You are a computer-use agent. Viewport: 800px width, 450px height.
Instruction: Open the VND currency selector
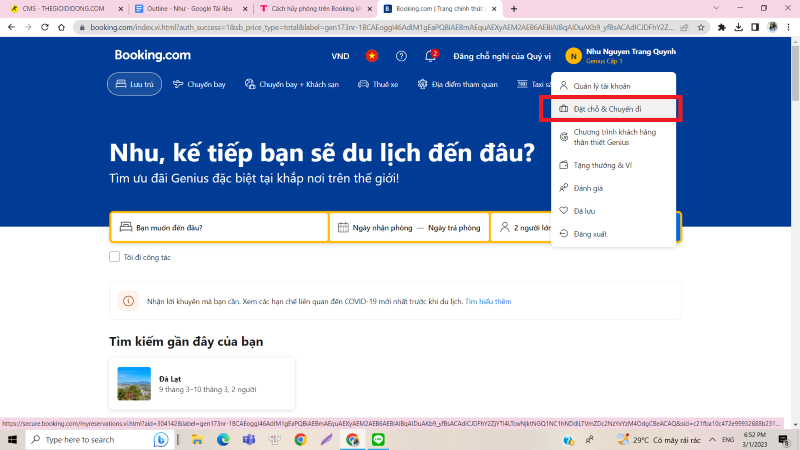[x=340, y=56]
